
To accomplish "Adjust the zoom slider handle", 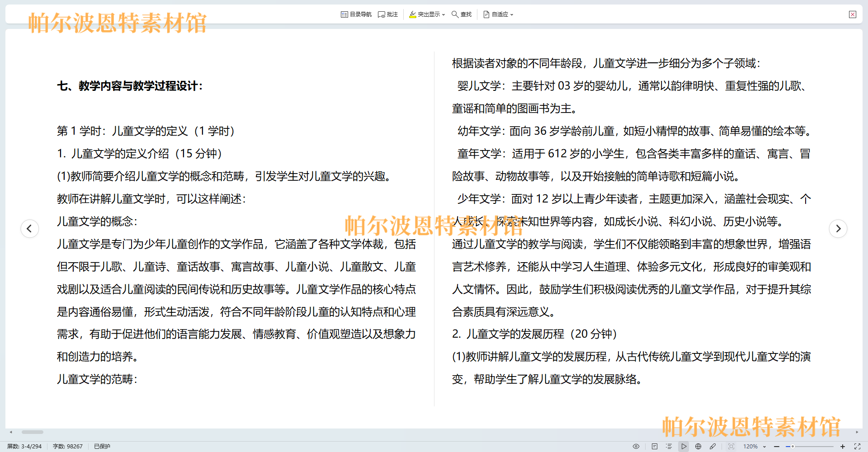I will click(x=793, y=446).
